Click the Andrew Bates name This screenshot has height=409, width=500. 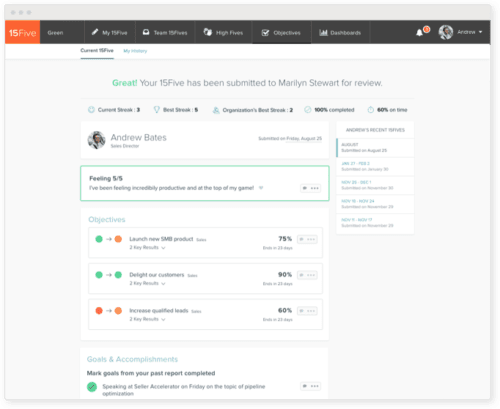click(x=138, y=137)
